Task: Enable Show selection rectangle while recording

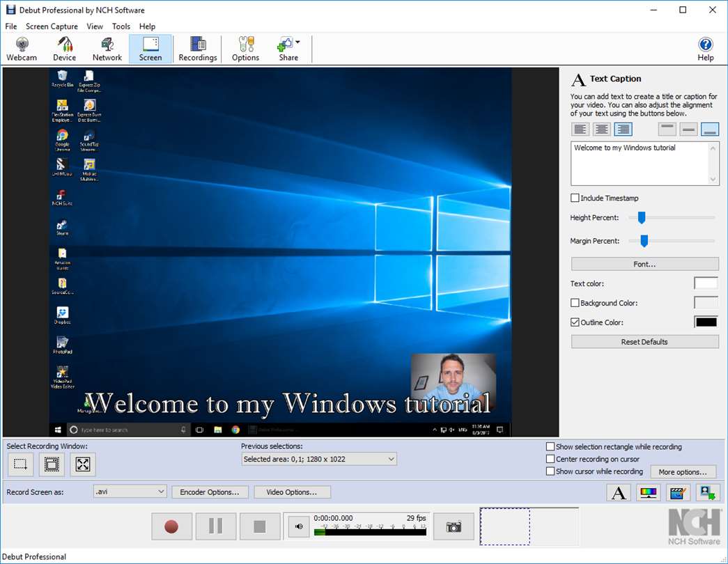Action: tap(550, 446)
